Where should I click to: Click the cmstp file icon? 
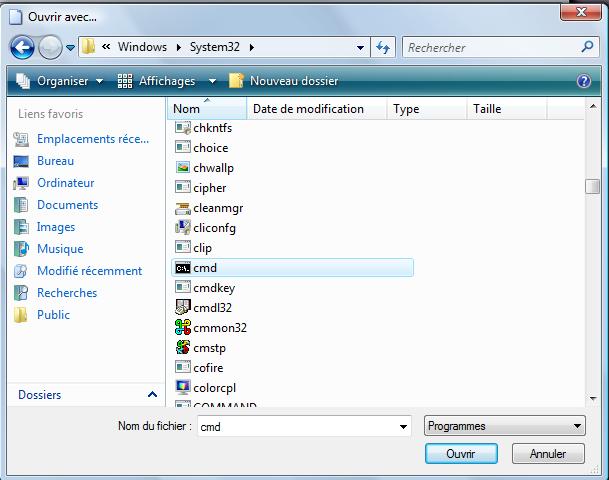point(182,347)
